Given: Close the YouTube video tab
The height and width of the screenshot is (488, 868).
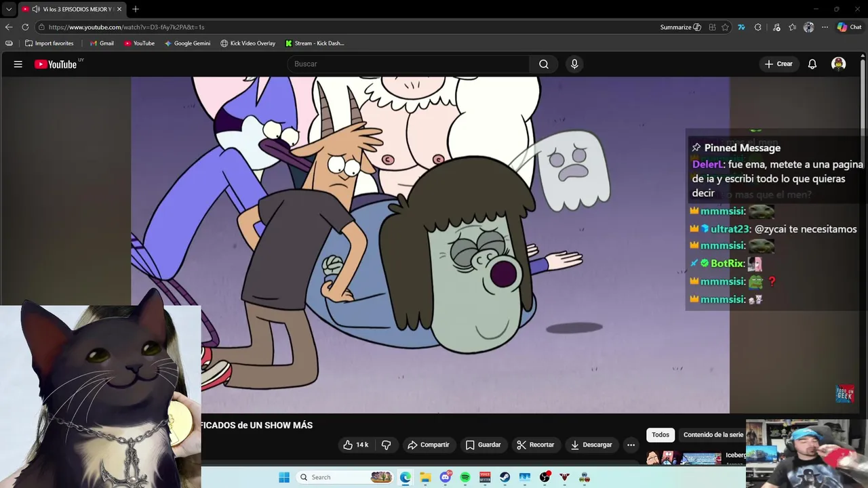Looking at the screenshot, I should tap(119, 9).
